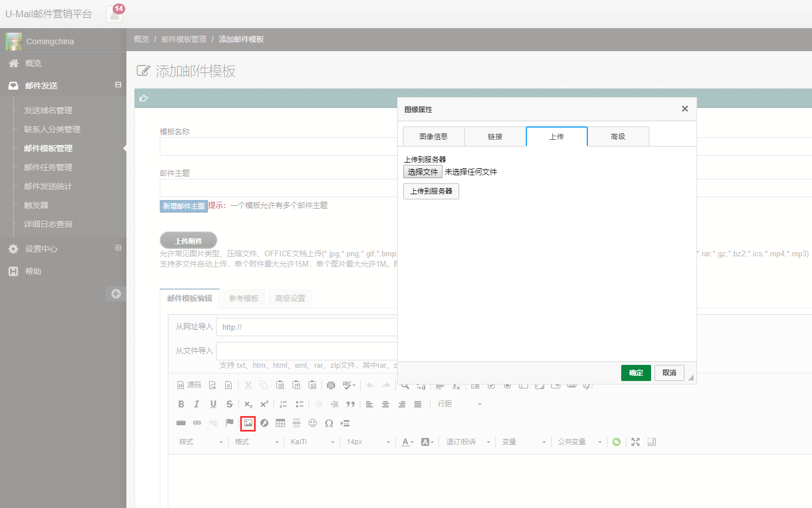The width and height of the screenshot is (812, 508).
Task: Click the Italic formatting icon
Action: [197, 404]
